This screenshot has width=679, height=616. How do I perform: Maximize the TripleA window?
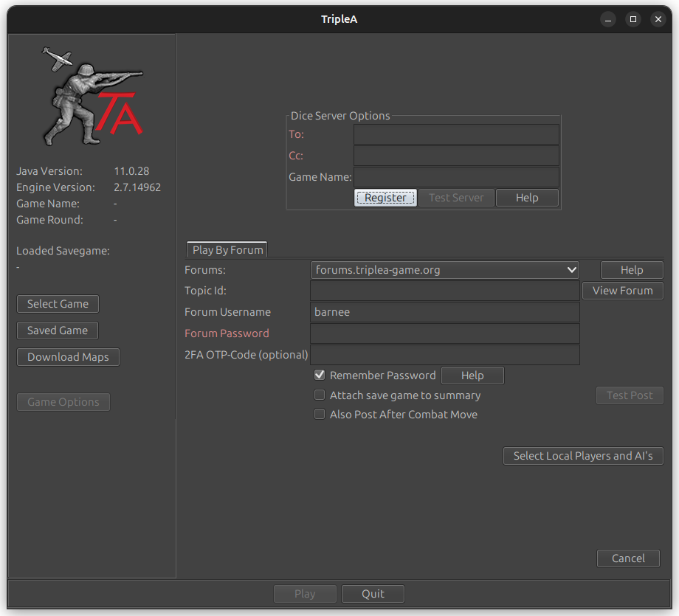coord(633,19)
